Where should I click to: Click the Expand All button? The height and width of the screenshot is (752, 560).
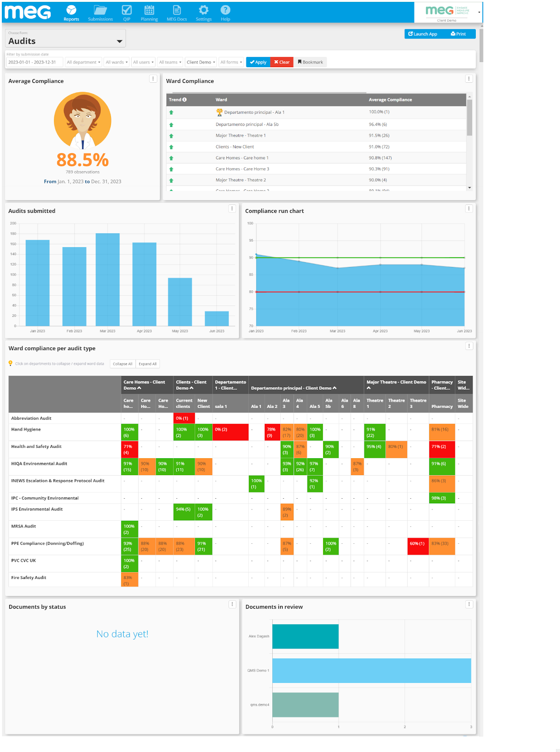click(x=148, y=364)
